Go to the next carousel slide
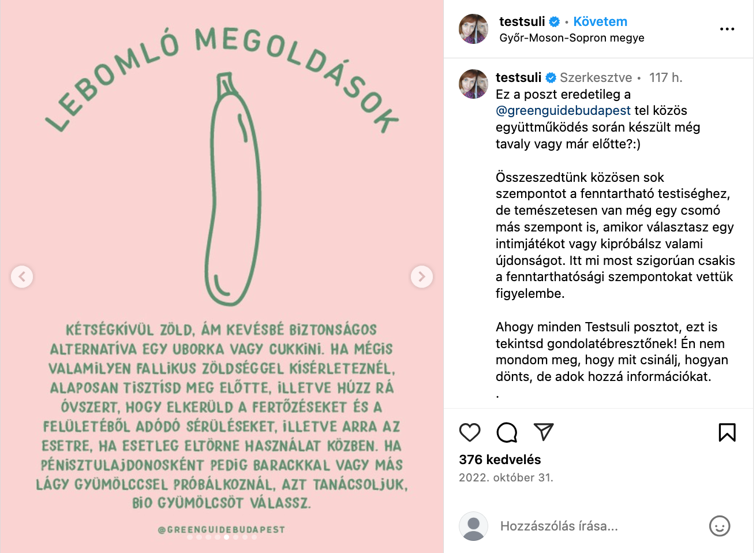The height and width of the screenshot is (553, 756). [x=422, y=276]
